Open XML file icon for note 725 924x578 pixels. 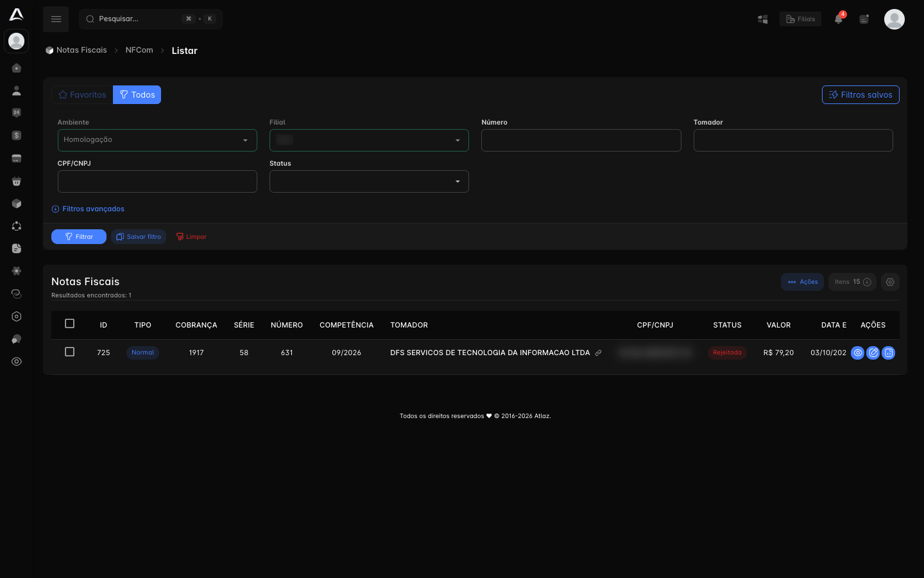(888, 353)
